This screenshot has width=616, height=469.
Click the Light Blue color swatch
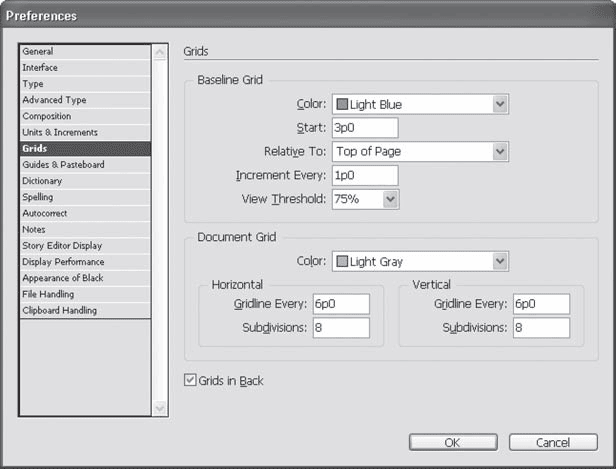point(341,103)
